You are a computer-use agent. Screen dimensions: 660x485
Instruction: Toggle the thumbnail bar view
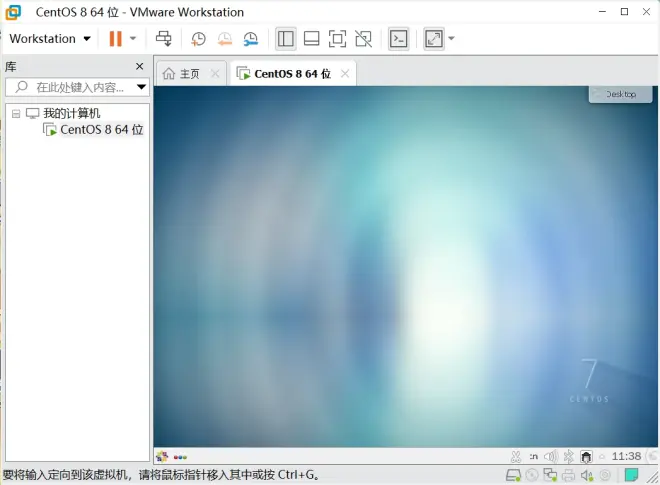311,39
